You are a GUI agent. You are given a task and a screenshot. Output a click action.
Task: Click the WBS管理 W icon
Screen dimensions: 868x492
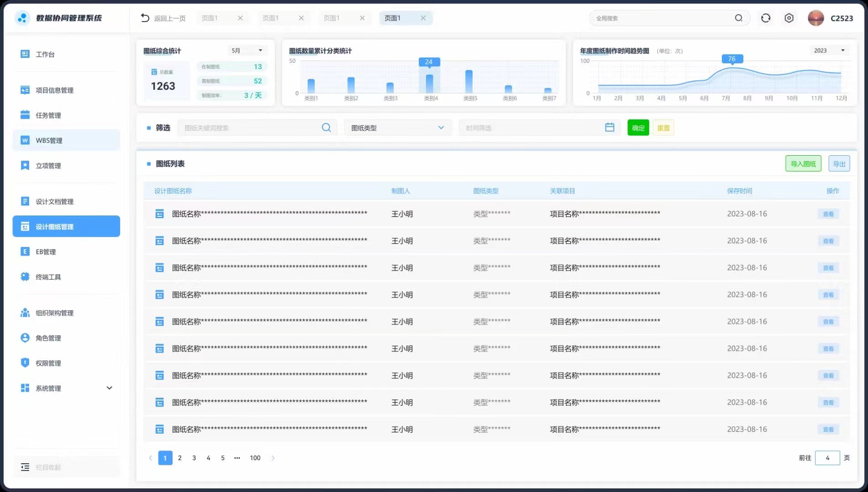pos(25,140)
